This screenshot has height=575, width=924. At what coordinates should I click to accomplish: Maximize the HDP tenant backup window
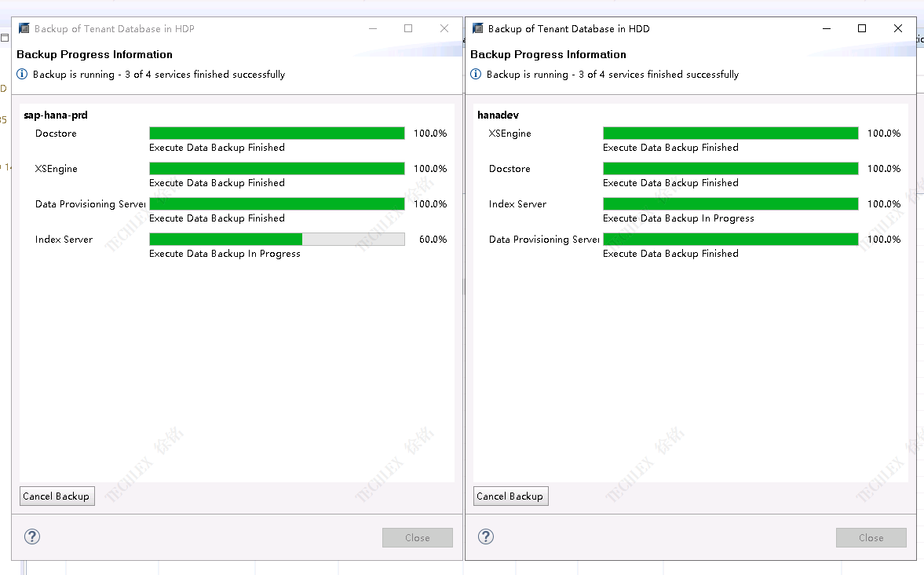click(x=408, y=28)
